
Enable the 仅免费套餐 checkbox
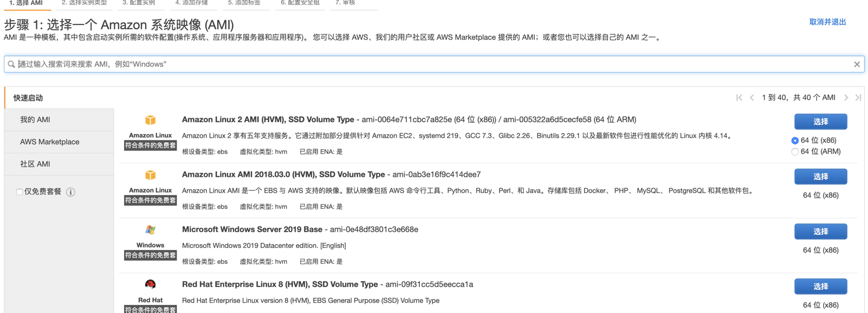pyautogui.click(x=20, y=192)
